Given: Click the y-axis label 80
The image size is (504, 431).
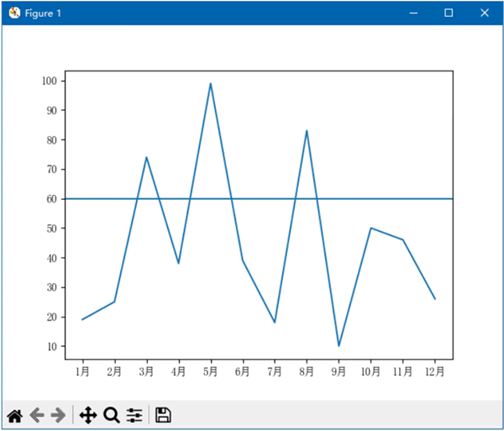Looking at the screenshot, I should (x=52, y=140).
